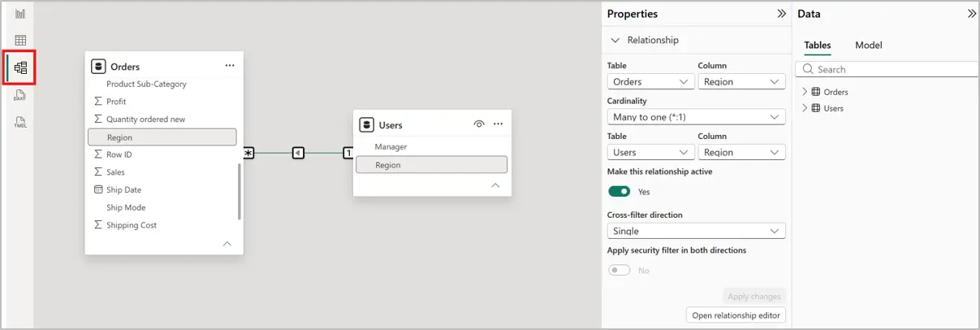The height and width of the screenshot is (330, 980).
Task: Expand Orders in Data pane tree
Action: (805, 92)
